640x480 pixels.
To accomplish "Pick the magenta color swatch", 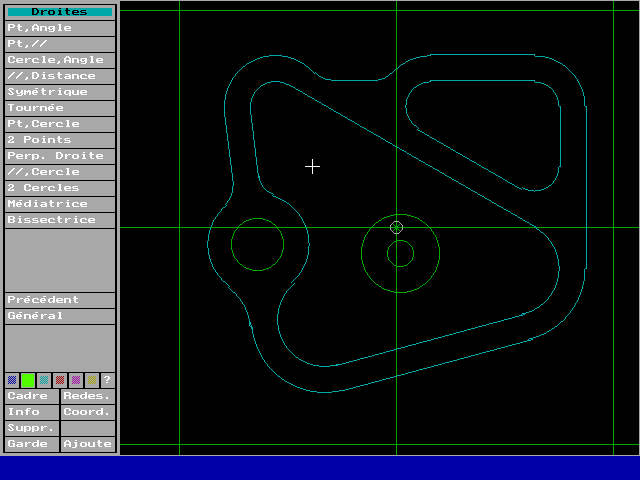I will coord(76,380).
